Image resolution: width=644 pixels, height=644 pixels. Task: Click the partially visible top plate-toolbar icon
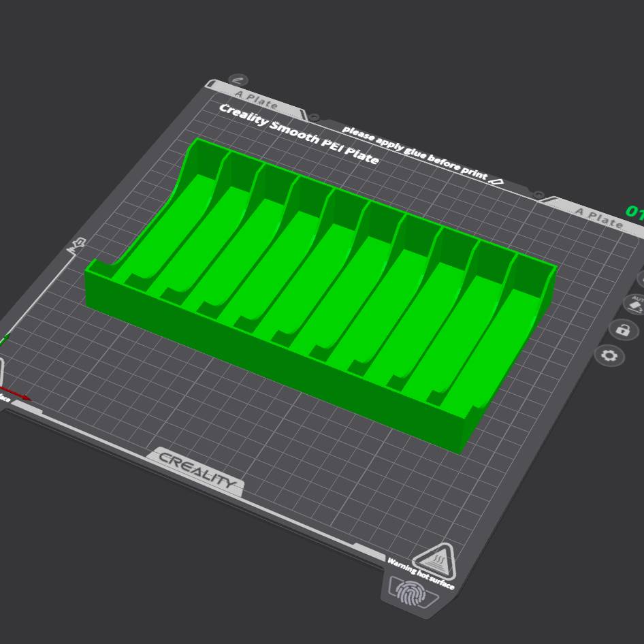point(641,278)
